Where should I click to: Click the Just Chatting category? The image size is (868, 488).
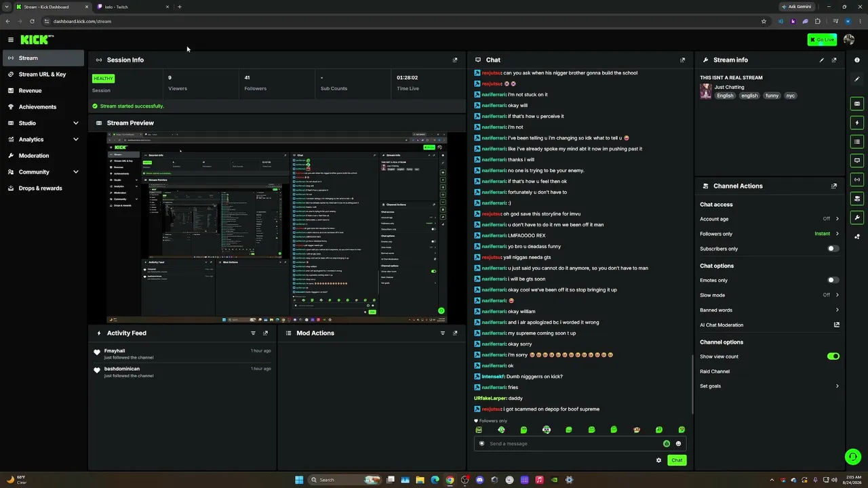(729, 87)
